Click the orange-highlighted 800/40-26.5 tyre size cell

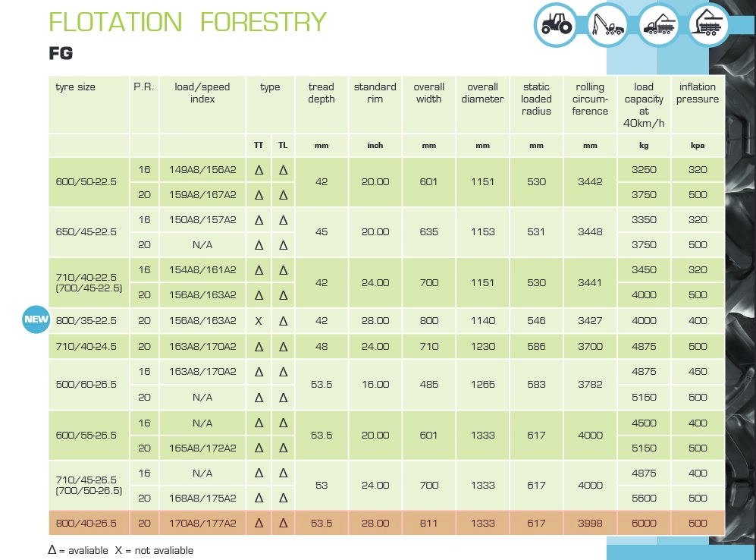tap(86, 523)
